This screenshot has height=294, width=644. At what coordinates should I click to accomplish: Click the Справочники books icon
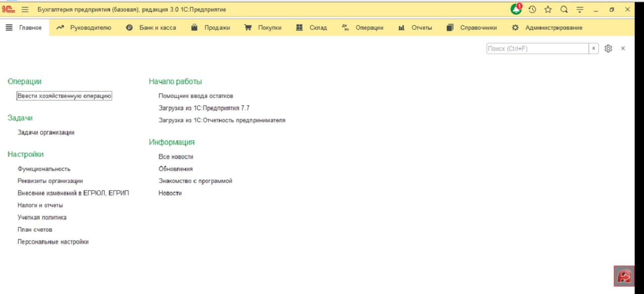(x=450, y=28)
